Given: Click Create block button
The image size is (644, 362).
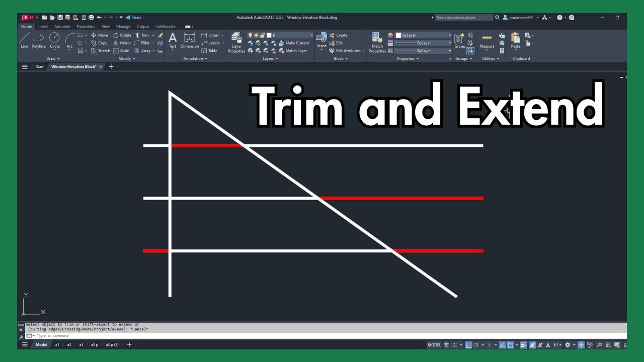Looking at the screenshot, I should click(x=339, y=35).
